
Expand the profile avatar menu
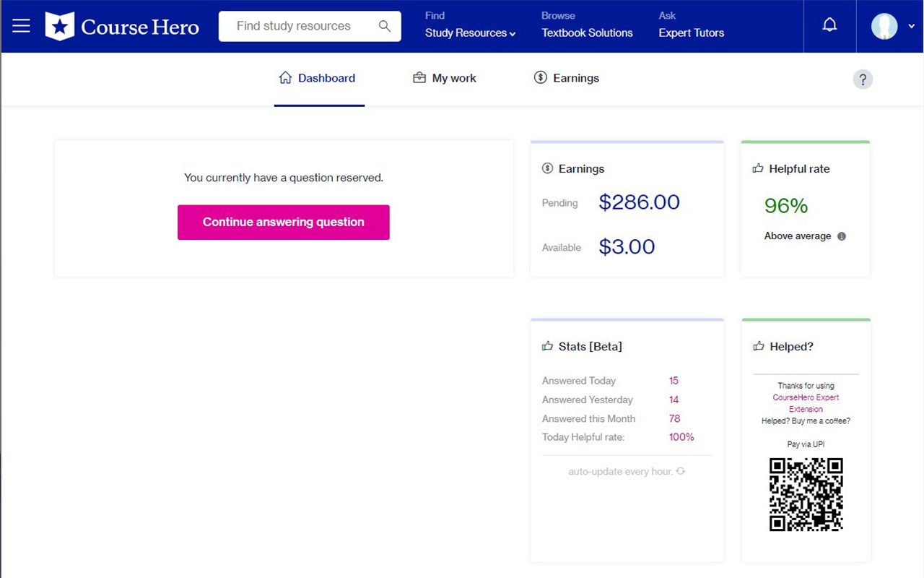[884, 26]
